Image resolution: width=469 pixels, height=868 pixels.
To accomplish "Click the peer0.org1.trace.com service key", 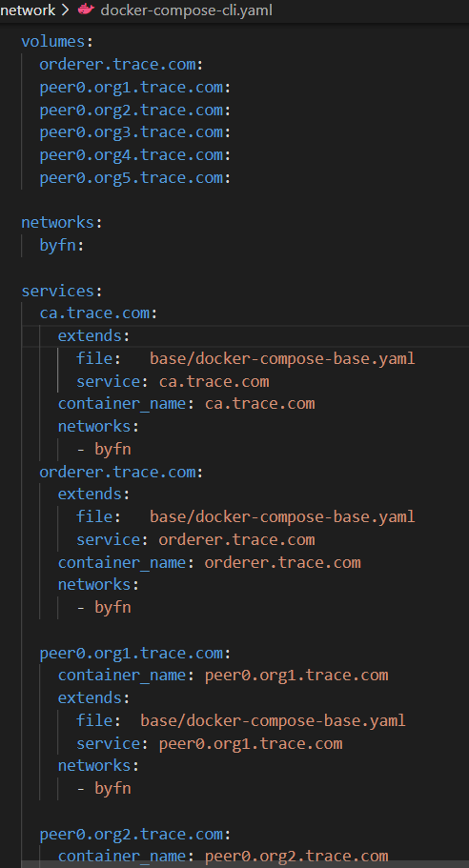I will coord(132,654).
